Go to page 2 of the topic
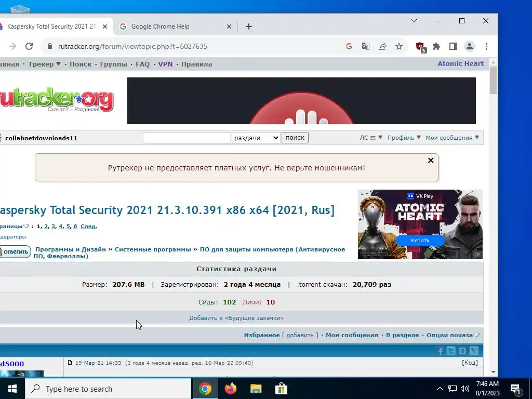 [46, 227]
